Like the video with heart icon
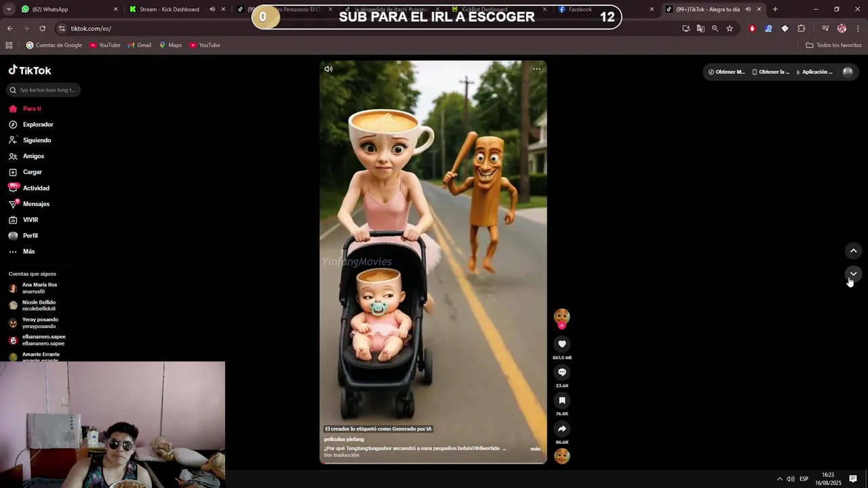 (x=561, y=344)
